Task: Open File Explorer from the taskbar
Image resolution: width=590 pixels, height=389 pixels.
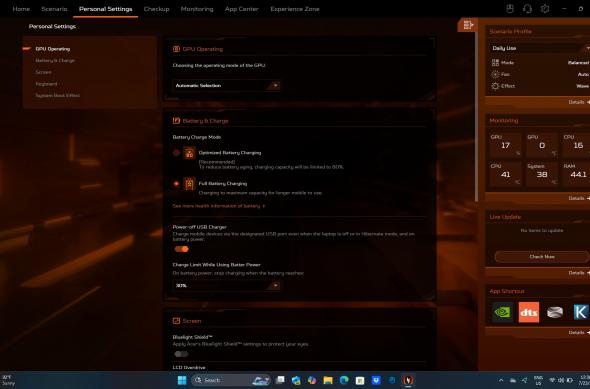Action: click(x=328, y=380)
